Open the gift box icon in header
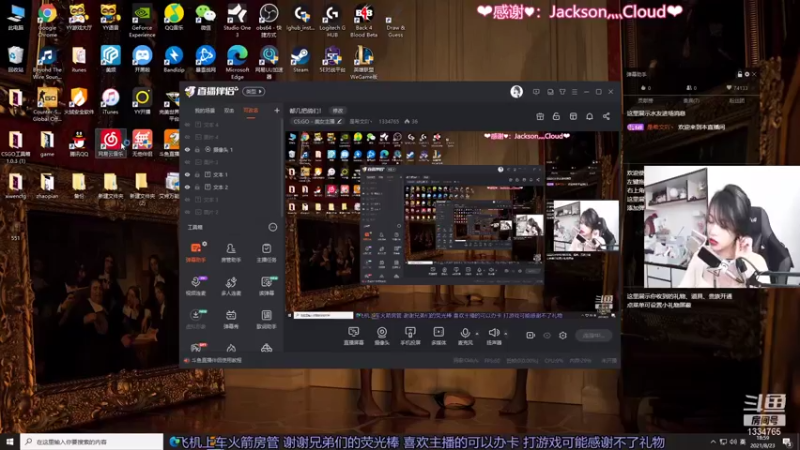Viewport: 800px width, 450px height. pyautogui.click(x=540, y=116)
